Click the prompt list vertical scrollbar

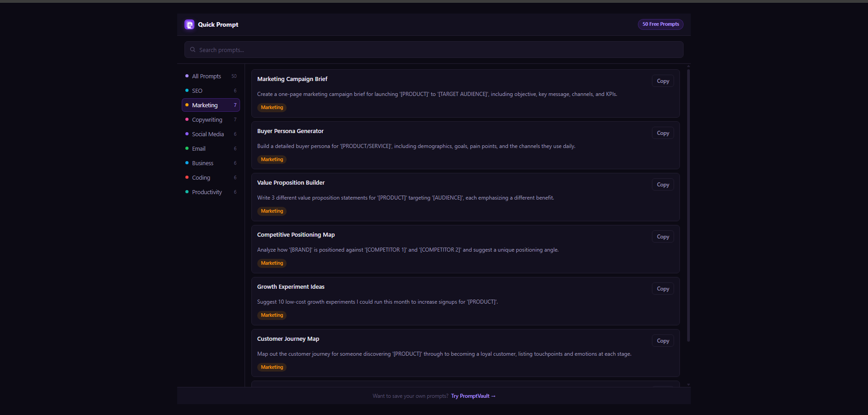(689, 205)
